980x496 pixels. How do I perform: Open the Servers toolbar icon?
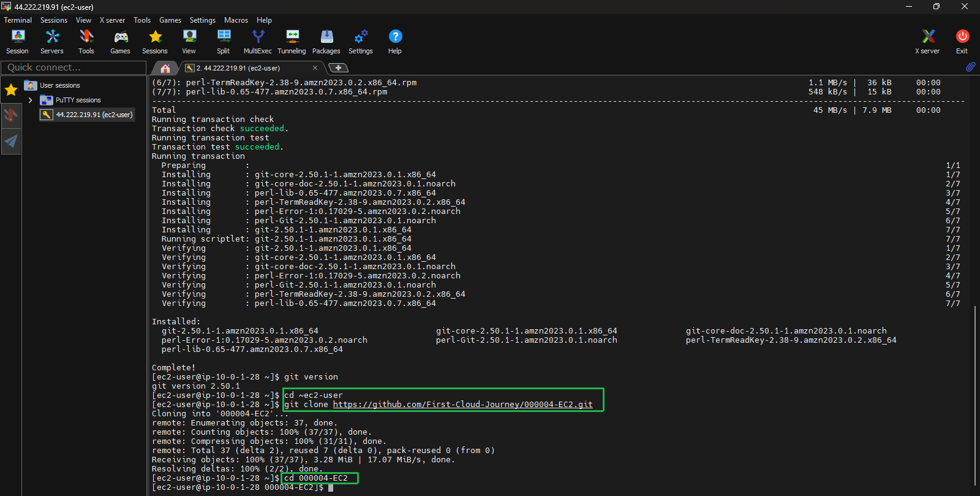[52, 42]
